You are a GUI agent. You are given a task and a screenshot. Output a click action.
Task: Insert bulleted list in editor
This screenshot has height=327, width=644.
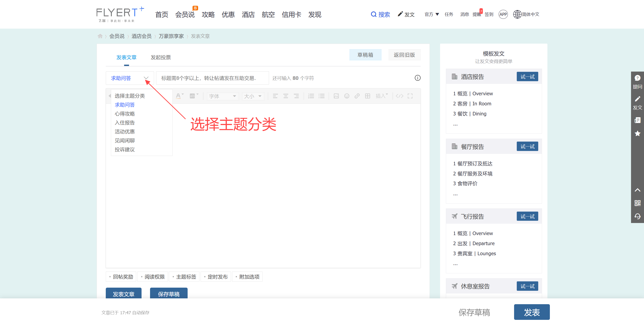(322, 96)
